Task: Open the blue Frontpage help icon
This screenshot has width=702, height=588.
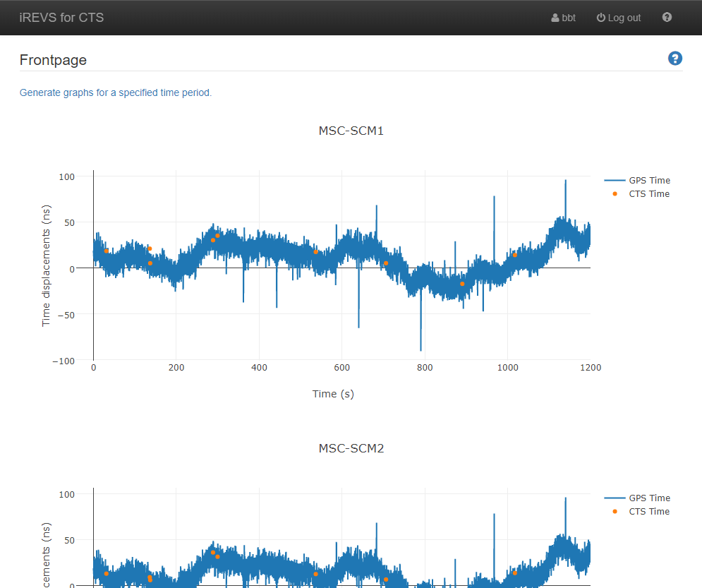Action: coord(674,59)
